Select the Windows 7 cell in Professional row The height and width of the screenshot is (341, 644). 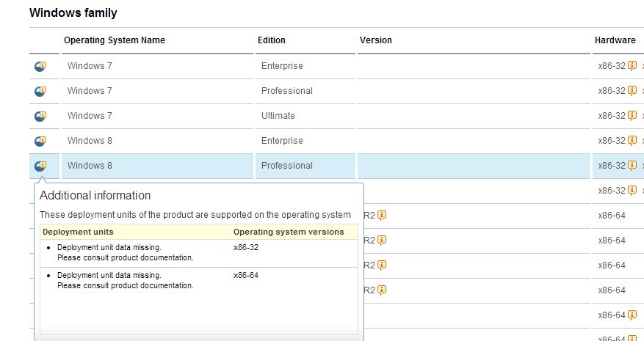90,91
